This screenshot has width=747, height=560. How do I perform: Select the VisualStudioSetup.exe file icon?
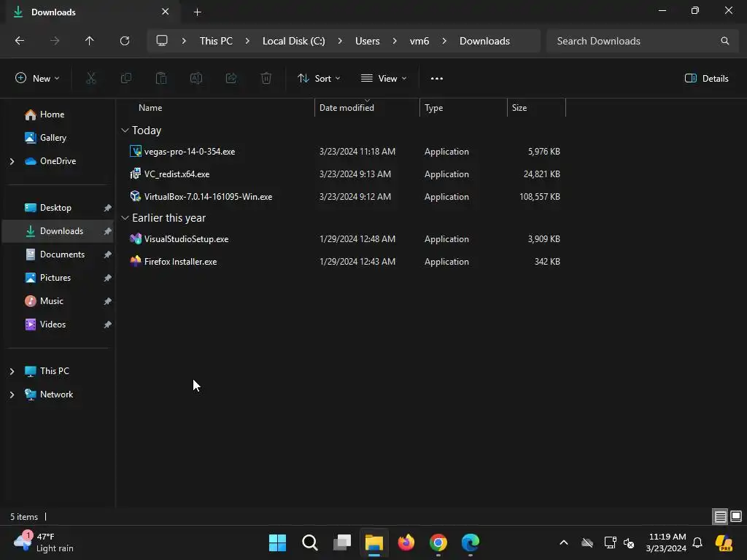point(135,238)
